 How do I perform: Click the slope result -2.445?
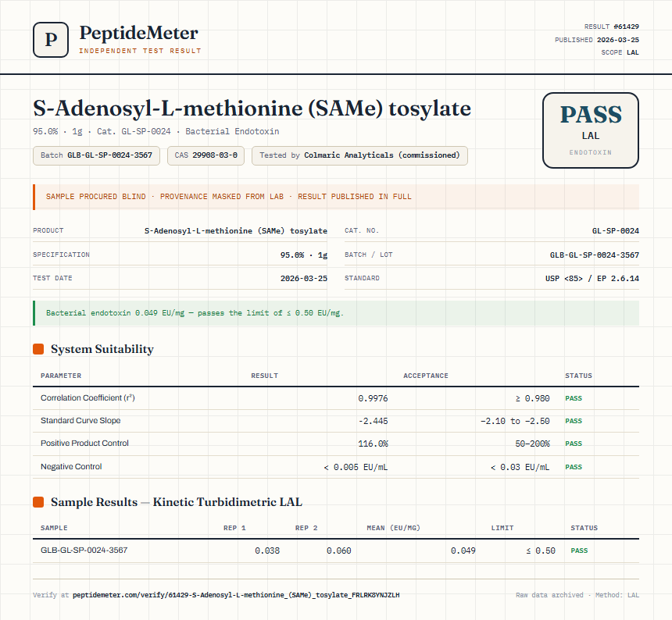point(373,422)
